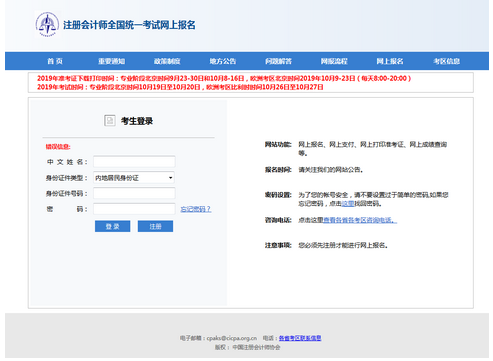
Task: Open the 查看各省各考区咨询电话 link
Action: [x=360, y=220]
